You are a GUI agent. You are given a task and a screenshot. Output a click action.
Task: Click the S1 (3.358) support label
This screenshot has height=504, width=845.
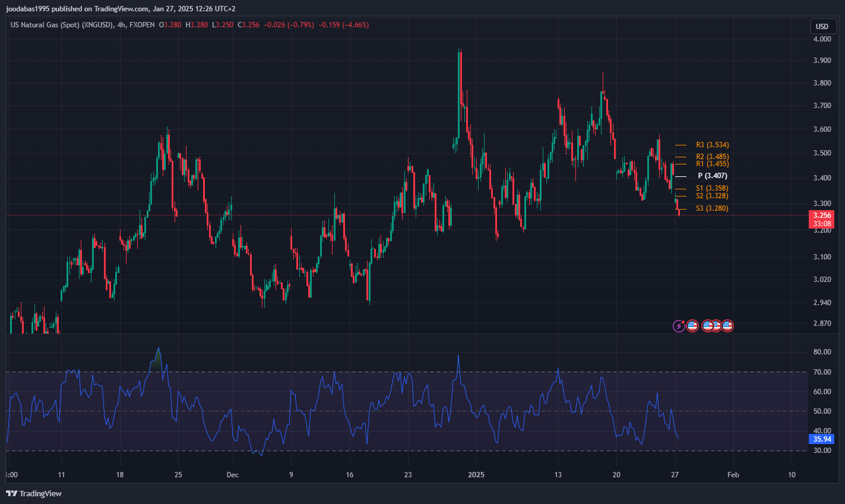pyautogui.click(x=712, y=188)
